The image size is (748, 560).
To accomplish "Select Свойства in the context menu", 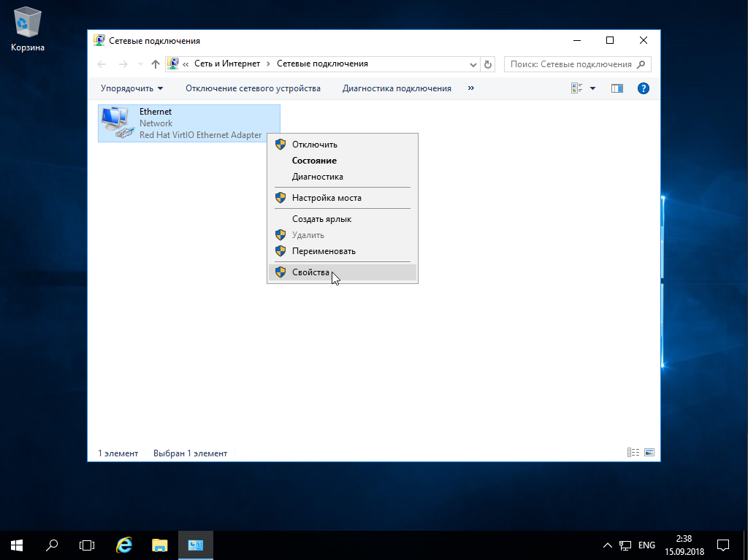I will 311,271.
